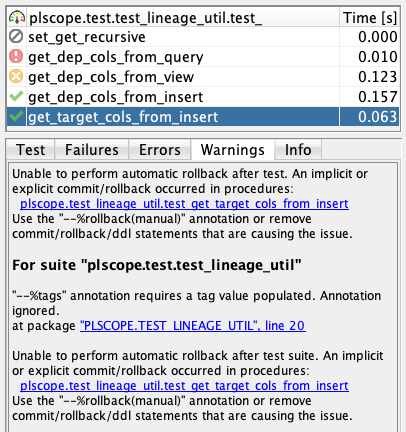
Task: Select the get_dep_cols_from_insert test row
Action: [203, 97]
